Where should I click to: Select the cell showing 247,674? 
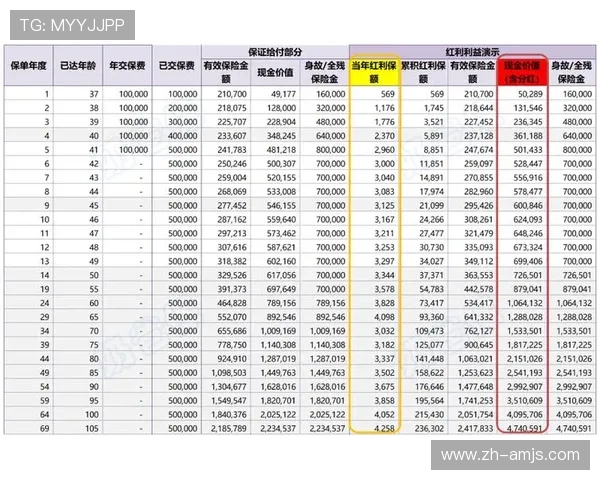pos(473,150)
